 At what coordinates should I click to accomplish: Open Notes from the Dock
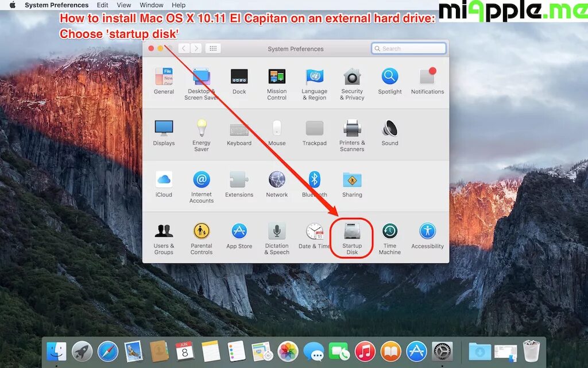tap(211, 352)
